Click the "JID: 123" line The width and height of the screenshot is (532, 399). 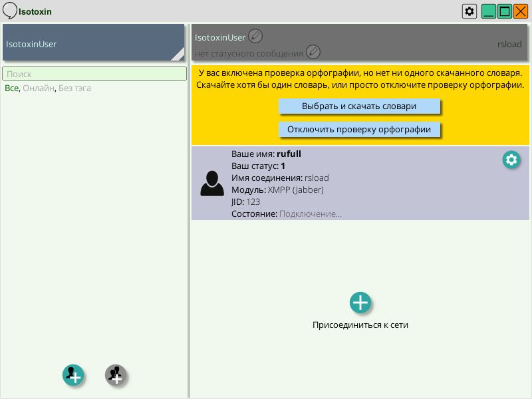pos(245,202)
